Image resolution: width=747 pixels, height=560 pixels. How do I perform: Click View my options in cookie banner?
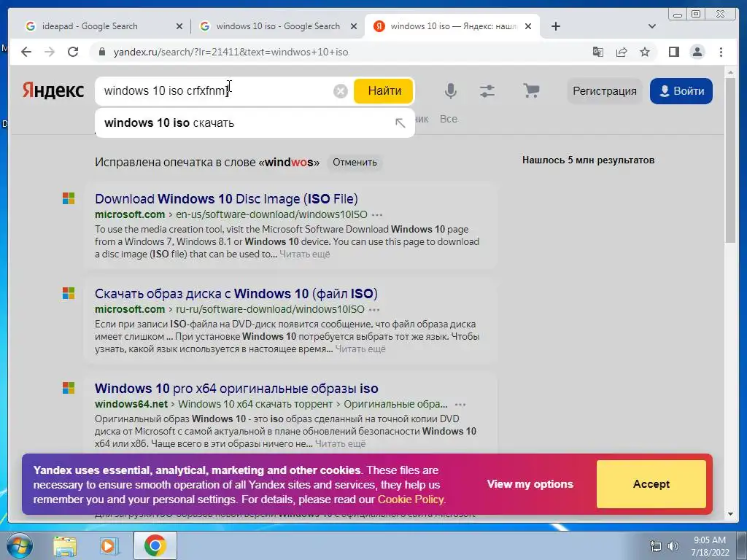pyautogui.click(x=530, y=484)
